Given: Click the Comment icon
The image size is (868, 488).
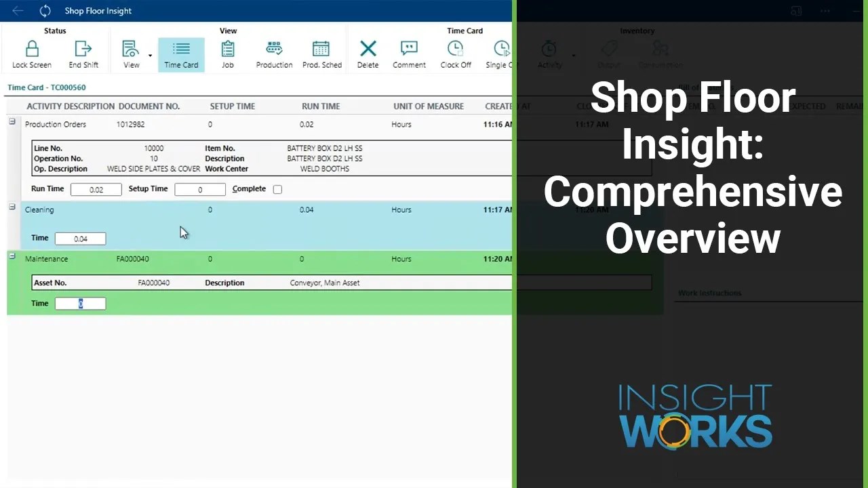Looking at the screenshot, I should 409,49.
